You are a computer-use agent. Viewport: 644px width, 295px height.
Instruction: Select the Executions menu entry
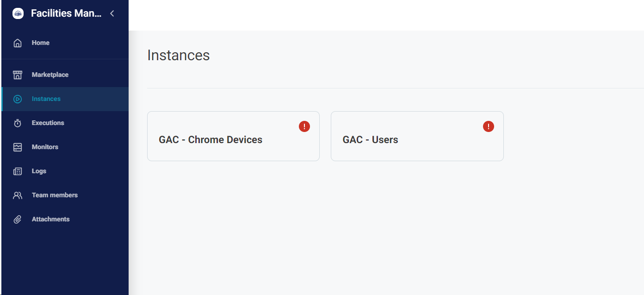point(48,123)
